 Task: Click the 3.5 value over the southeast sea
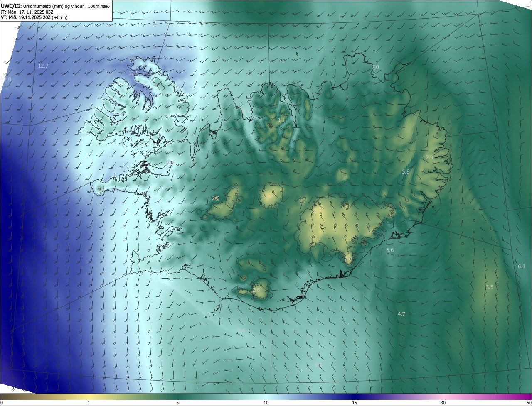pos(490,287)
